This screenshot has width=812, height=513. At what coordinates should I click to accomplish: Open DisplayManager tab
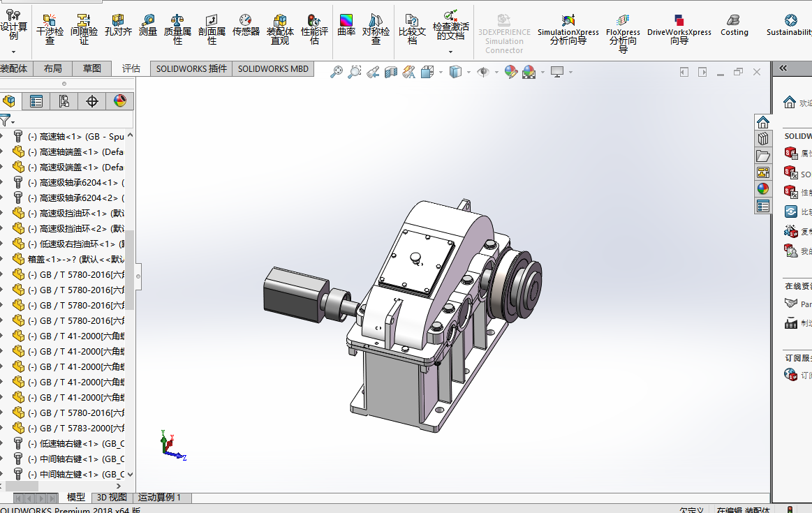120,101
